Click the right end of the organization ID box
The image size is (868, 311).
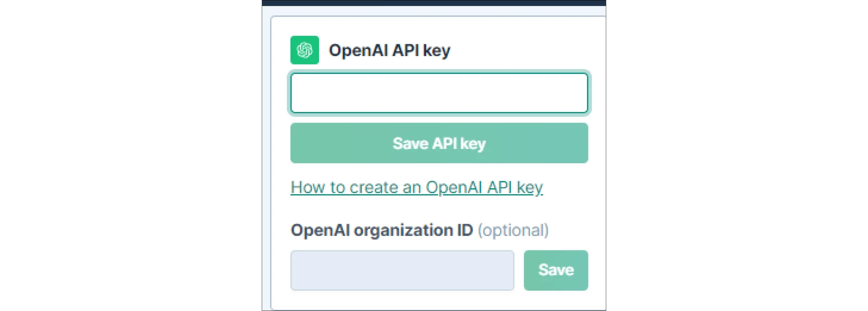tap(505, 270)
